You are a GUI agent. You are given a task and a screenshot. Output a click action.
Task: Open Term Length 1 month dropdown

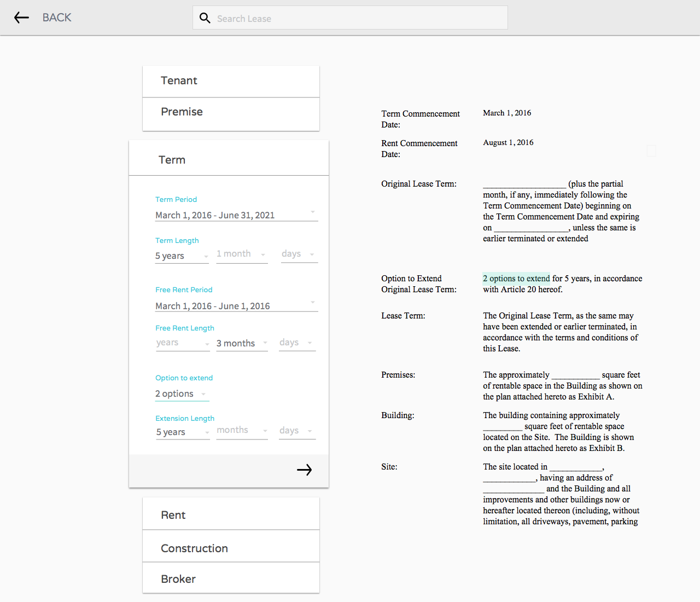click(242, 254)
